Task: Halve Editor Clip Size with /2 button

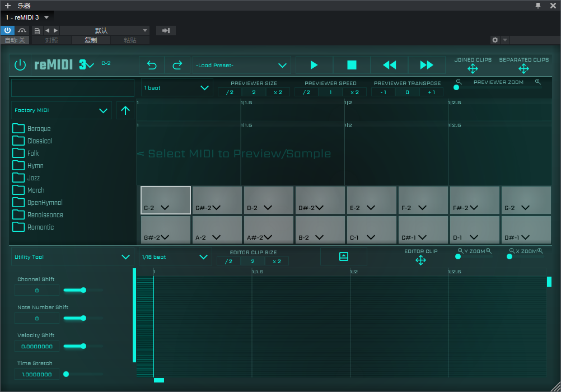Action: pos(228,262)
